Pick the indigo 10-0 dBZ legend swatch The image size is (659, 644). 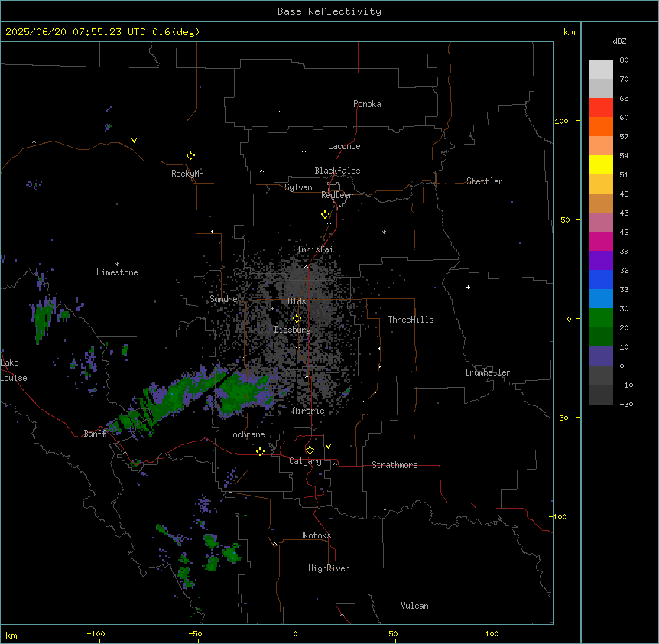(601, 356)
